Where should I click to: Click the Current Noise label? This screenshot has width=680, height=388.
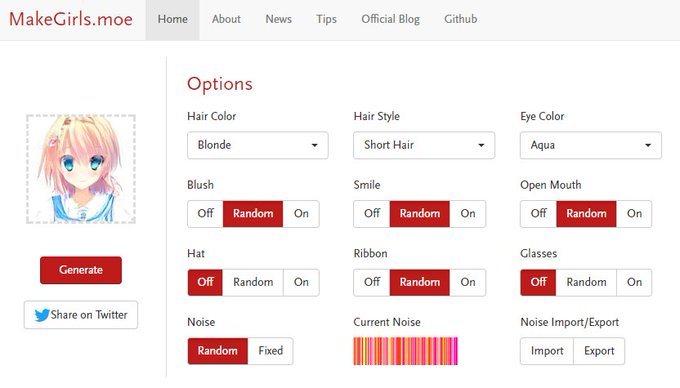(387, 322)
